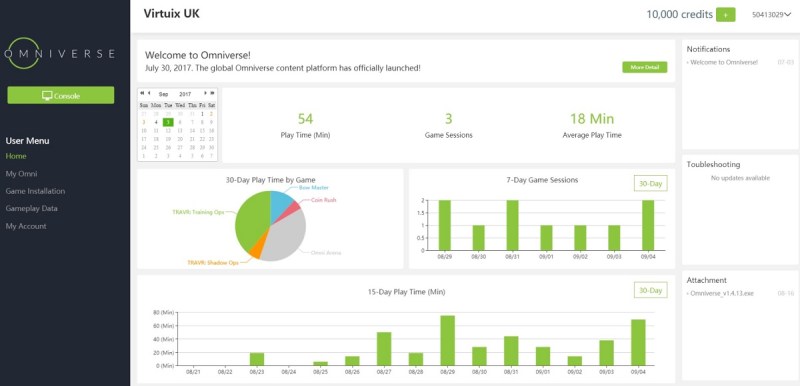Open the Console
The height and width of the screenshot is (386, 800).
(61, 95)
